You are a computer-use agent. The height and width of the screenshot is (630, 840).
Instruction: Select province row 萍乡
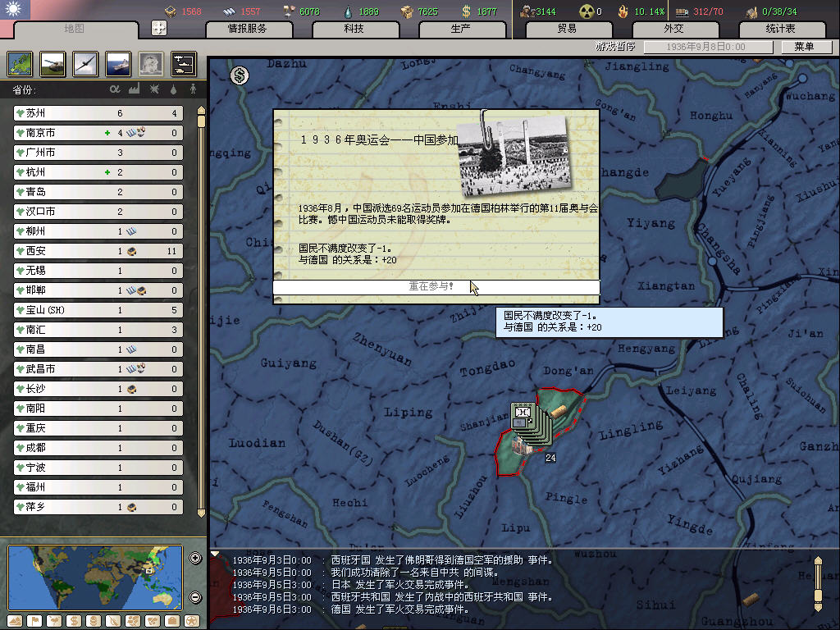(98, 507)
